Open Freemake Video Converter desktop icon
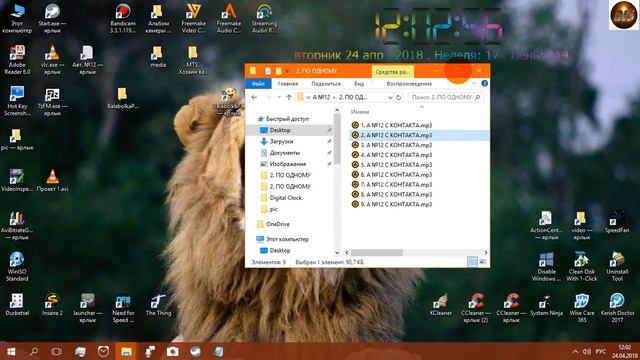This screenshot has width=640, height=360. (193, 18)
